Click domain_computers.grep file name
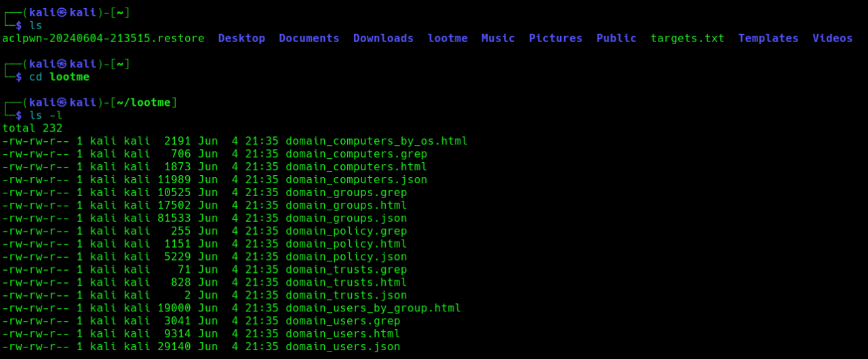The image size is (868, 359). [x=356, y=154]
